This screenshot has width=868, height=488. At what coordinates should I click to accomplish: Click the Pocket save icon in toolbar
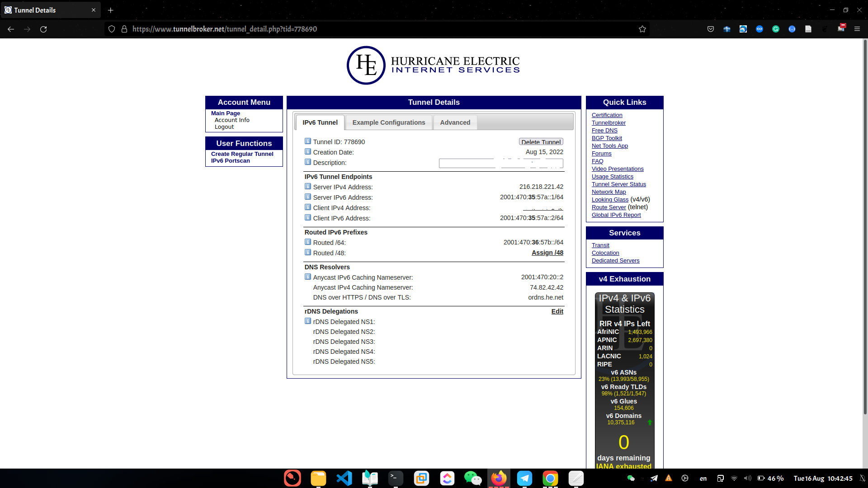click(711, 29)
